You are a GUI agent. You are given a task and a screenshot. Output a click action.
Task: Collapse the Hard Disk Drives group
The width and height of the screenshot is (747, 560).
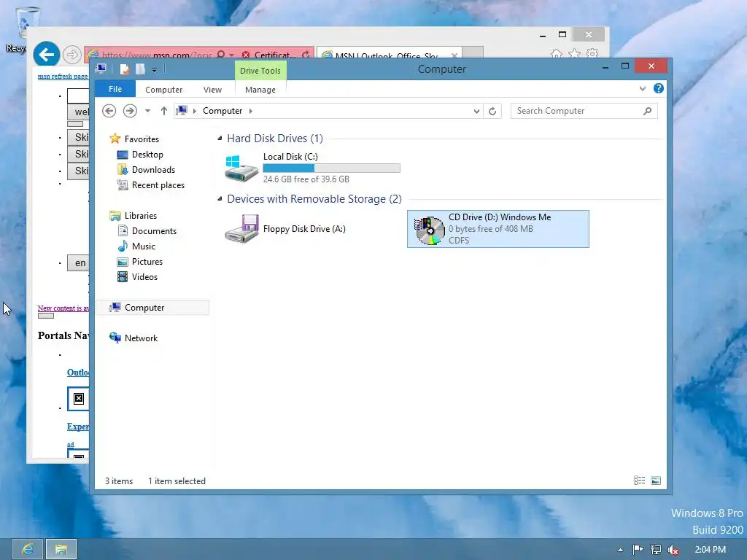point(220,138)
